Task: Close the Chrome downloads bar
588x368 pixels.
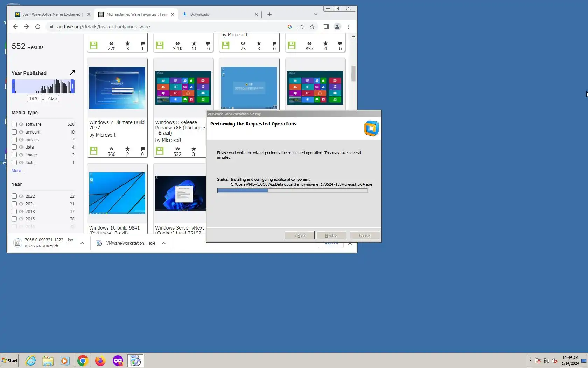Action: click(x=350, y=243)
